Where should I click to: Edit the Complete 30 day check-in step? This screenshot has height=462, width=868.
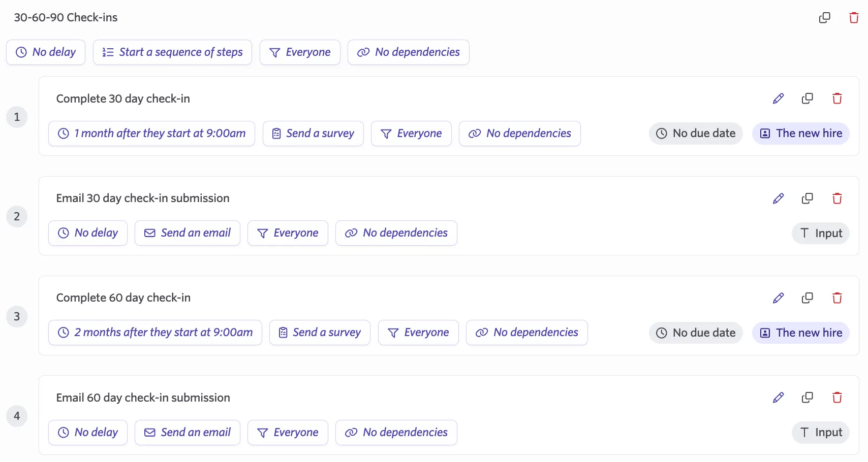pos(778,98)
